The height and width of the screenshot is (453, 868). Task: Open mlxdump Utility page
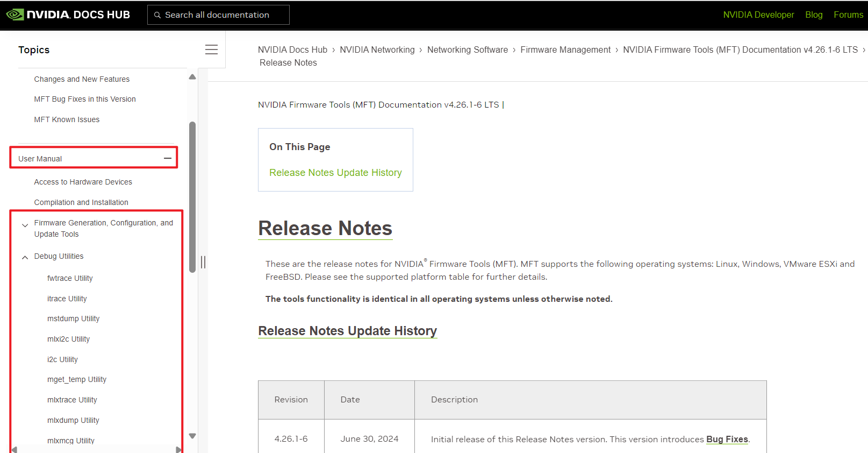coord(73,420)
